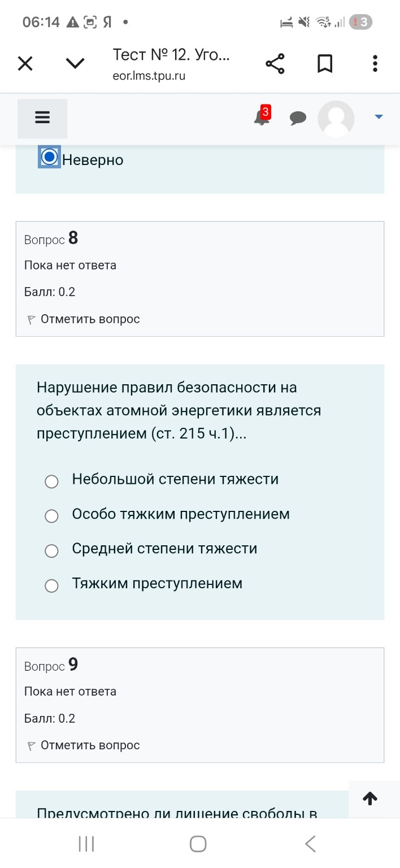
Task: Open recent apps from the navigation bar
Action: (x=85, y=844)
